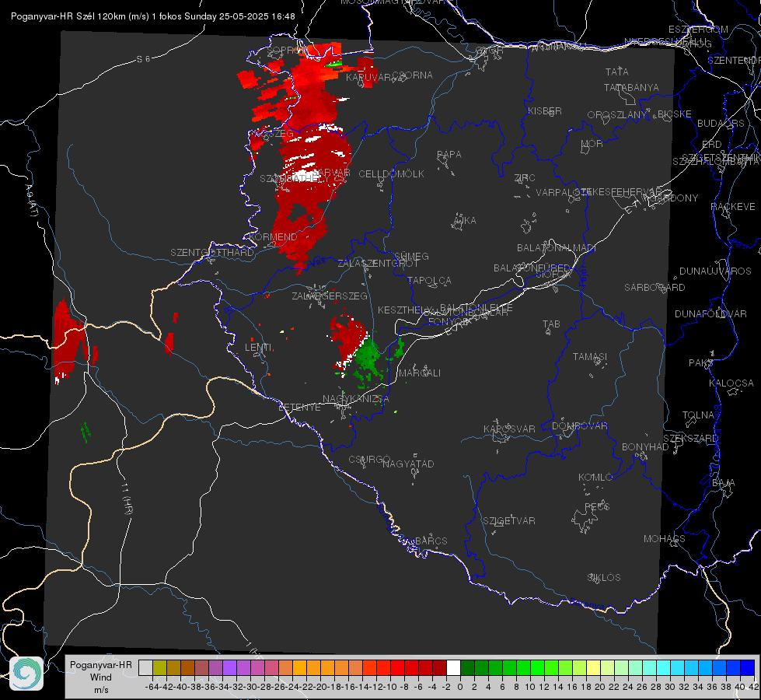
Task: Click the MARCALI city label
Action: pyautogui.click(x=420, y=373)
